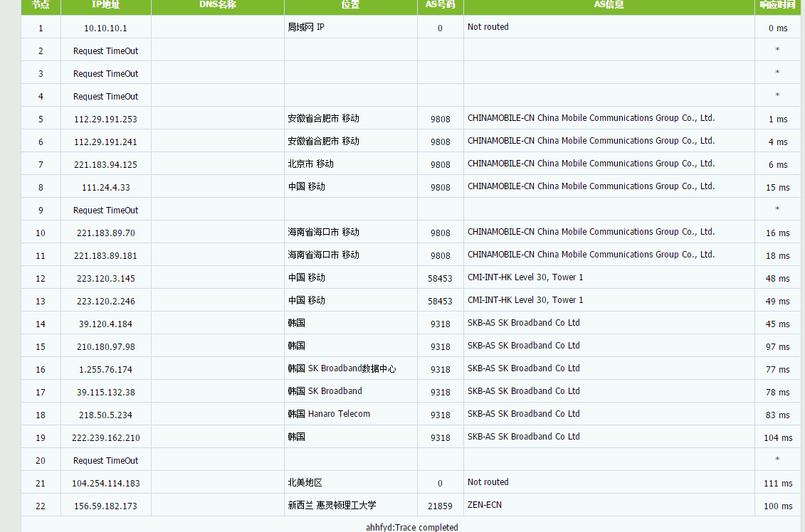Click the response time 15 ms
Viewport: 805px width, 532px height.
pyautogui.click(x=778, y=187)
